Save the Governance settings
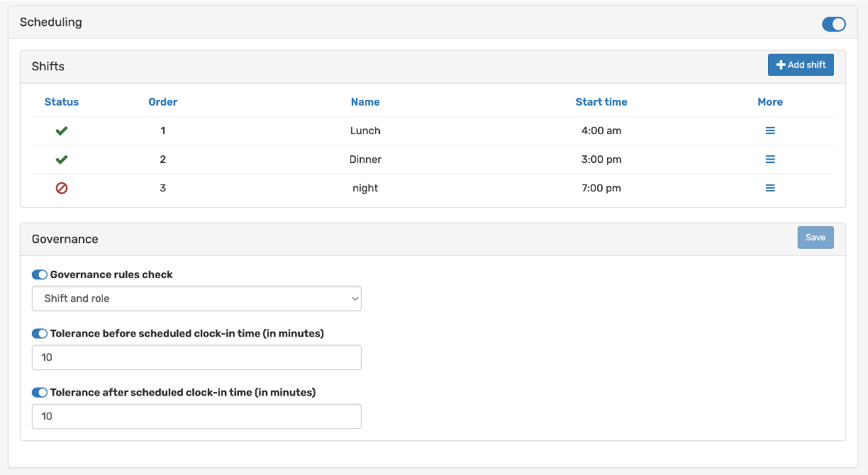 pyautogui.click(x=816, y=238)
